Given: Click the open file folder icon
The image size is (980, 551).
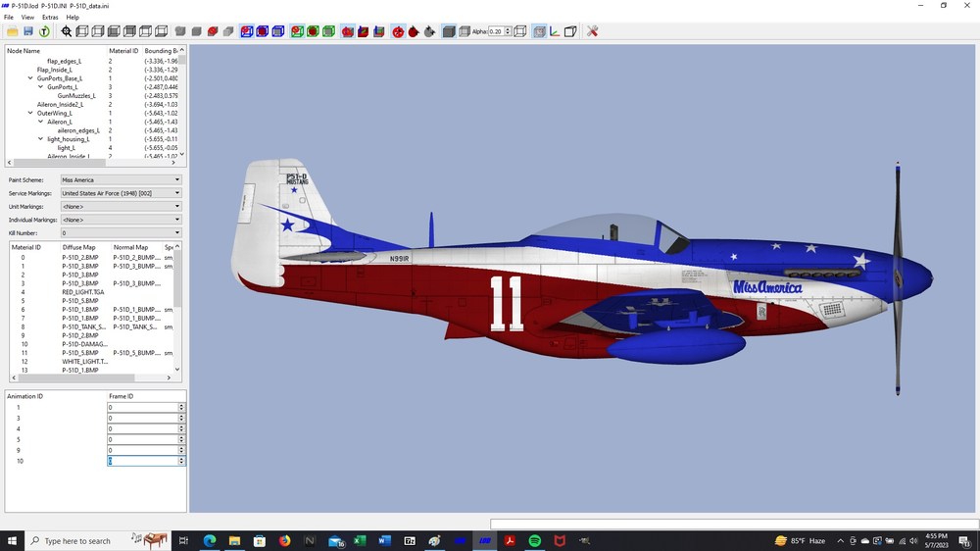Looking at the screenshot, I should [12, 31].
